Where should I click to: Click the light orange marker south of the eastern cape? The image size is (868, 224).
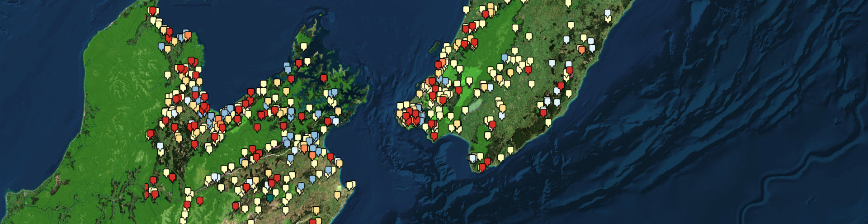[x=337, y=195]
